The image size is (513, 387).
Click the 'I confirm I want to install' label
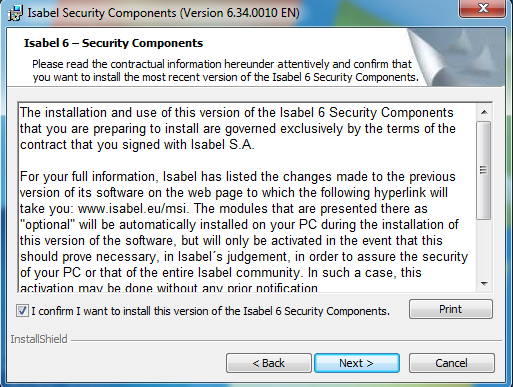210,311
